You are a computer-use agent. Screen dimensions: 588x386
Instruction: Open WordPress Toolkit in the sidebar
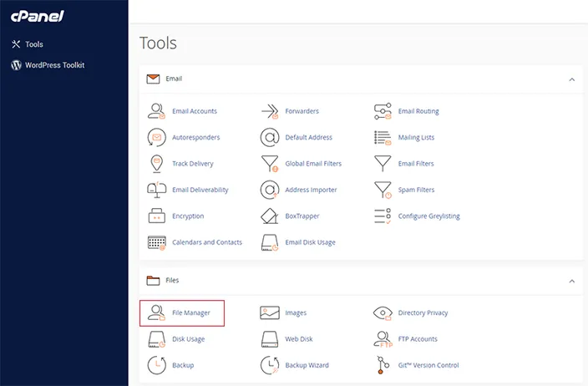click(x=55, y=65)
